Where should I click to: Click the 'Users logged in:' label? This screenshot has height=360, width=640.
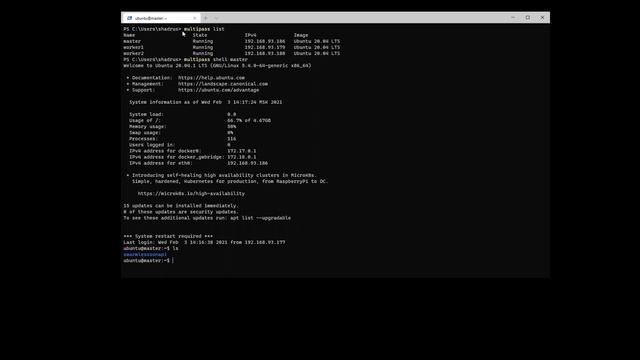click(152, 145)
